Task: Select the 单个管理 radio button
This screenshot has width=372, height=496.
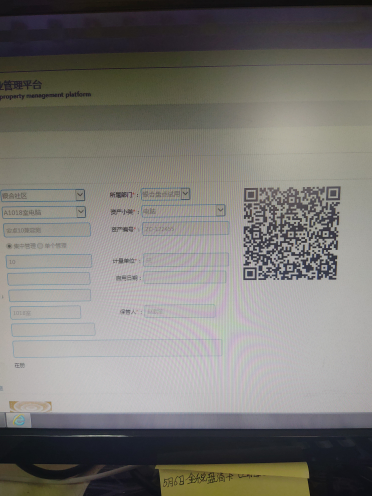Action: (40, 246)
